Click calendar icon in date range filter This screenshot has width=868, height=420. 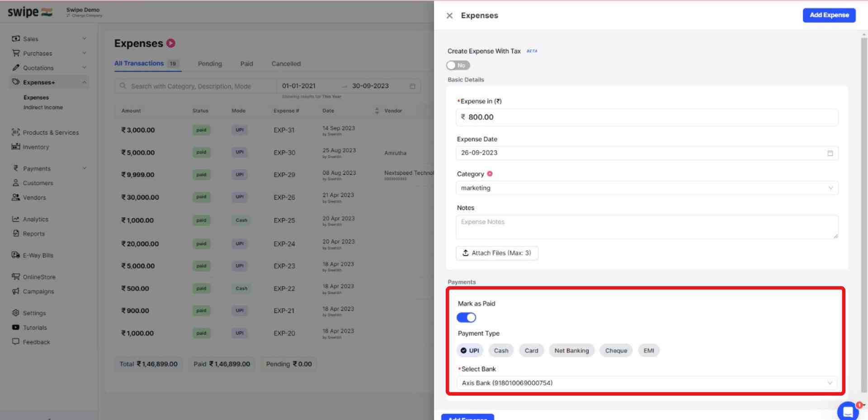coord(412,86)
